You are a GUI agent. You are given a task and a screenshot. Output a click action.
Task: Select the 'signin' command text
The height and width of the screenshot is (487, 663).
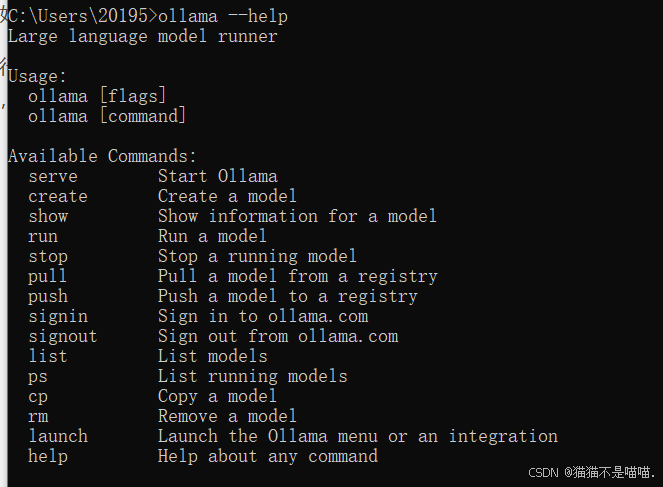[x=58, y=317]
